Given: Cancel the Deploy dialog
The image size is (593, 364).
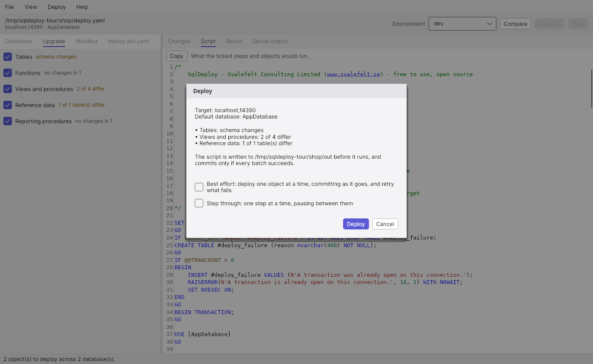Looking at the screenshot, I should 385,224.
